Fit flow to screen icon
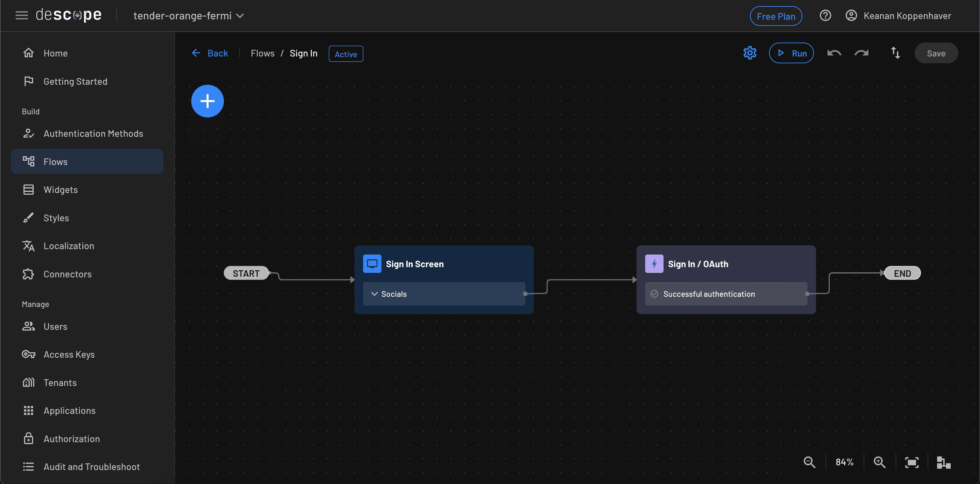 [x=912, y=462]
